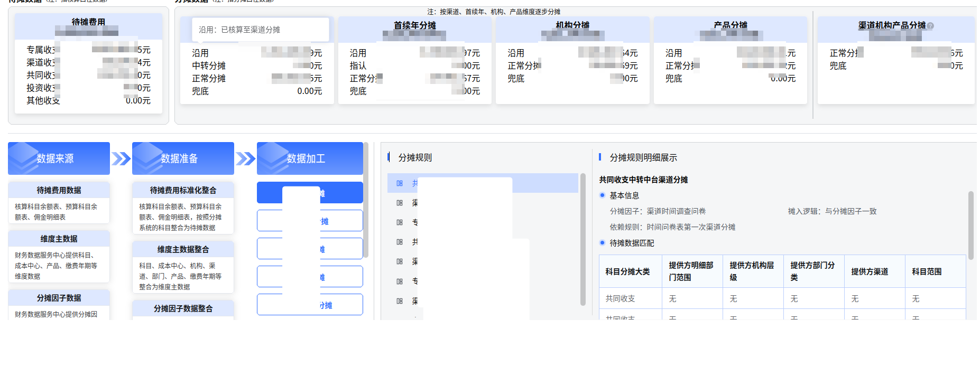This screenshot has height=385, width=980.
Task: Open the 维度主数据 card
Action: [59, 257]
